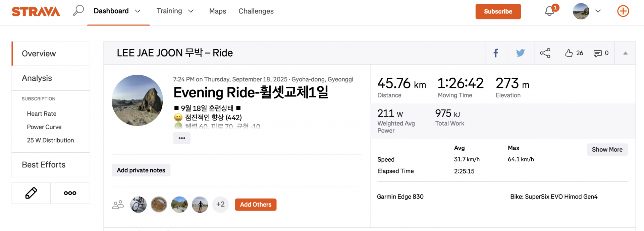
Task: Click the search magnifier icon
Action: click(x=78, y=11)
